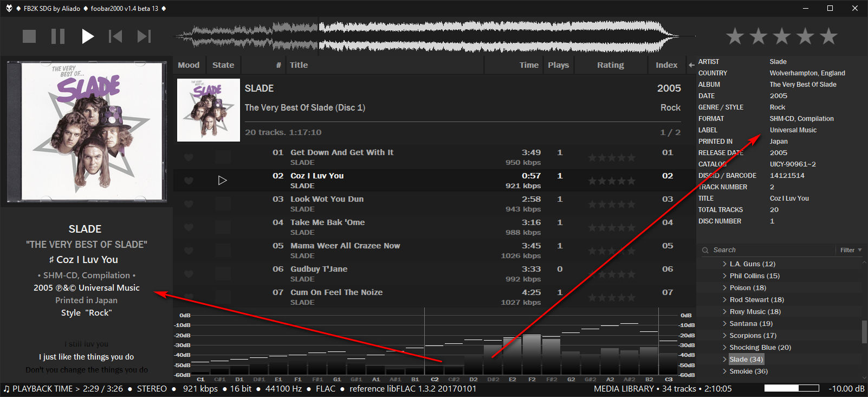Skip to the next track
The height and width of the screenshot is (397, 868).
144,36
